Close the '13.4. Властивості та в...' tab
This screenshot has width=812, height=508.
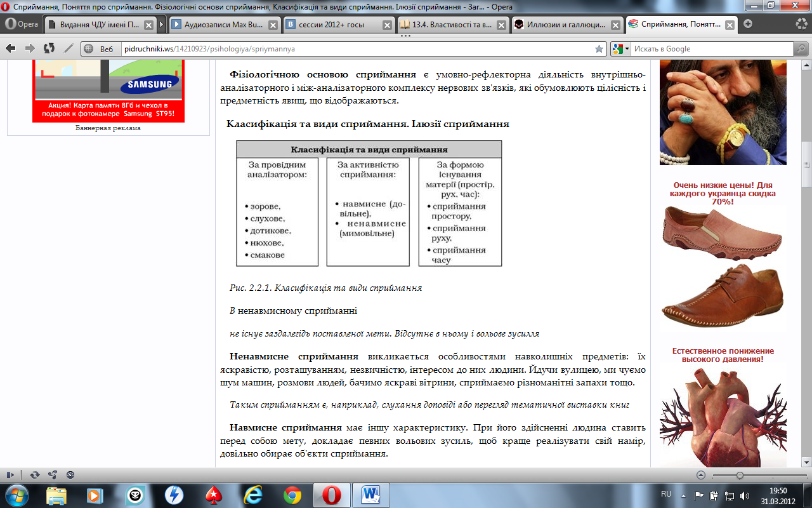(x=501, y=25)
